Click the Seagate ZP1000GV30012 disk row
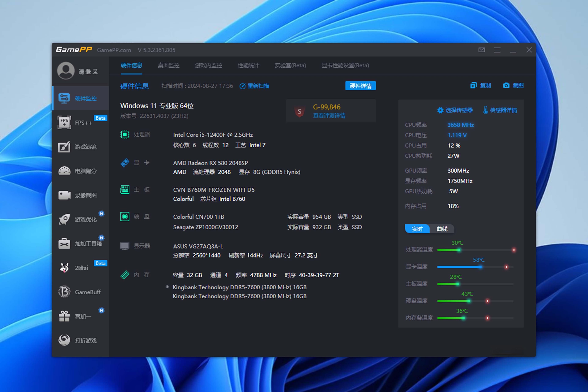This screenshot has height=392, width=588. click(268, 227)
